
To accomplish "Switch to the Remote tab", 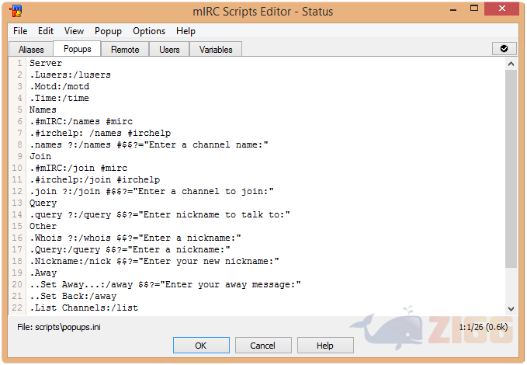I will click(125, 49).
